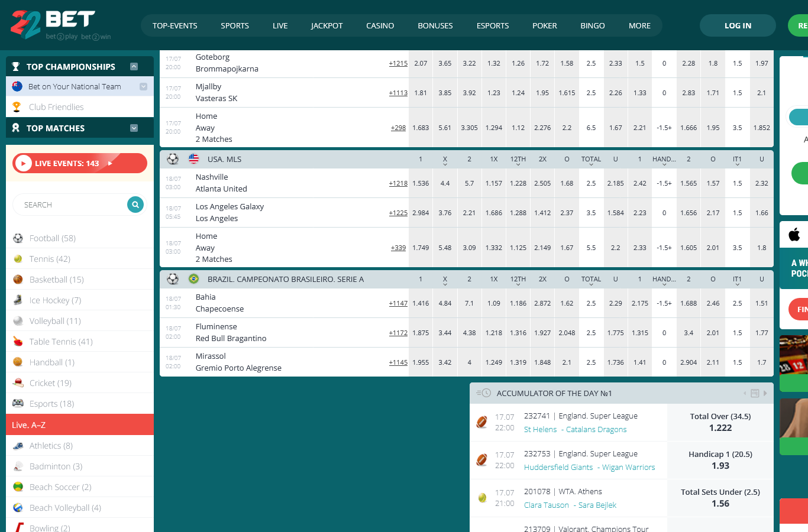Pick Bahia home win odds 1.416

click(421, 303)
